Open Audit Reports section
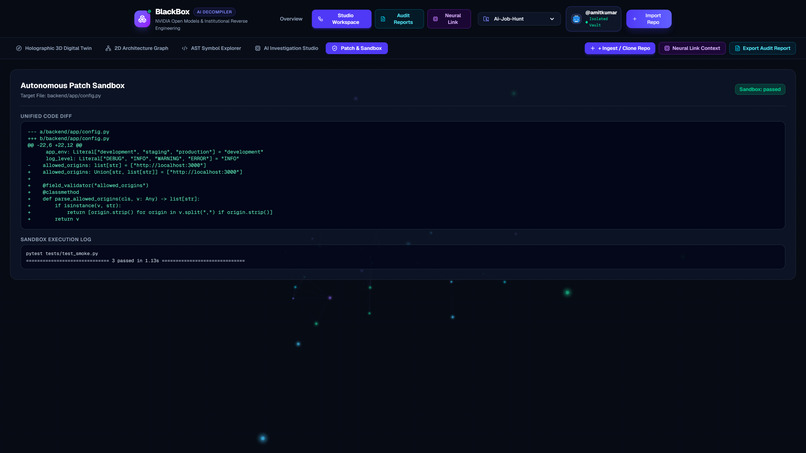Screen dimensions: 806x453 [x=399, y=19]
